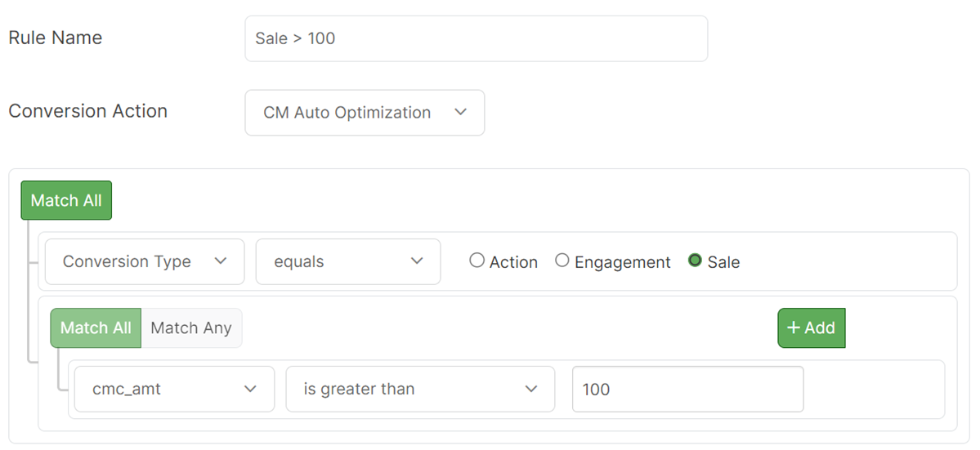980x450 pixels.
Task: Click the Rule Name text field
Action: pos(476,38)
